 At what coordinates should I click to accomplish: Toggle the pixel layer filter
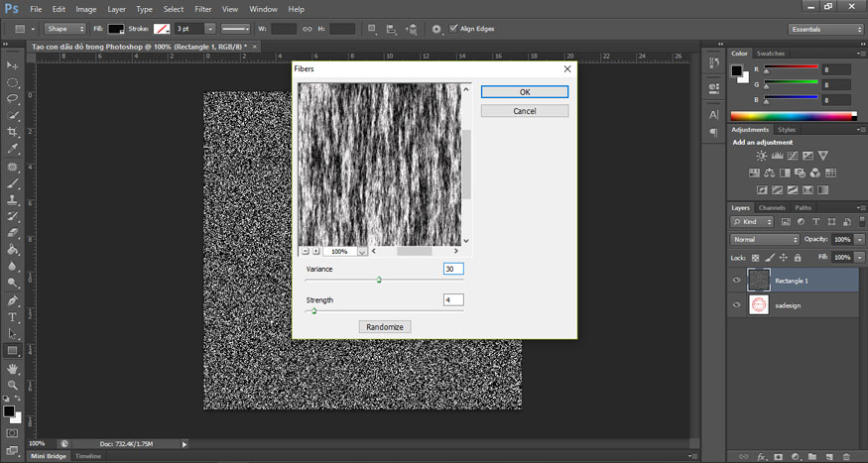click(786, 222)
